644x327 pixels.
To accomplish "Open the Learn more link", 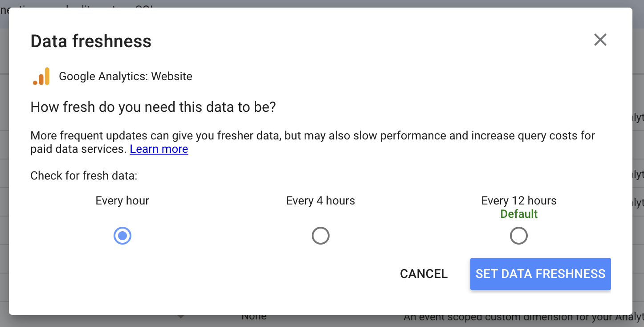I will tap(159, 149).
